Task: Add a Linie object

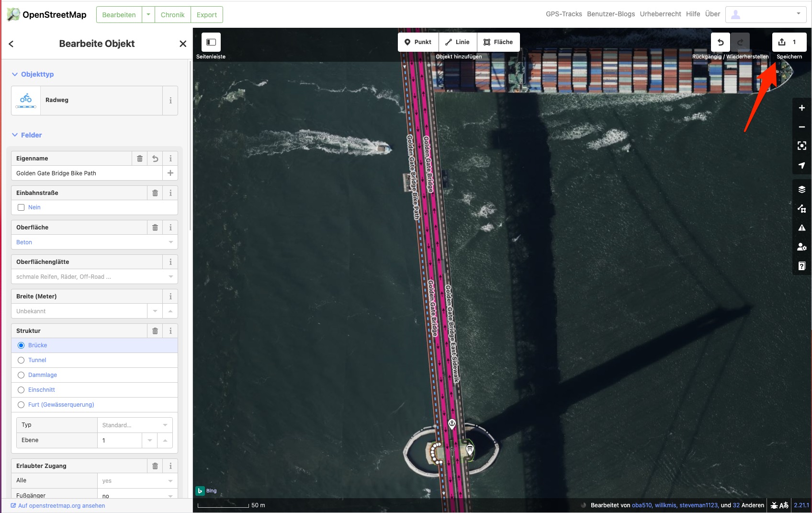Action: tap(458, 42)
